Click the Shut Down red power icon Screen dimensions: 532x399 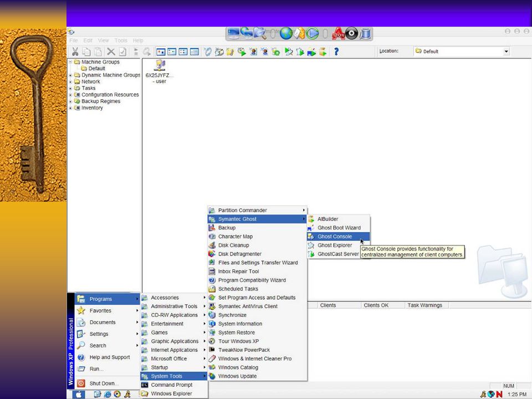click(81, 383)
